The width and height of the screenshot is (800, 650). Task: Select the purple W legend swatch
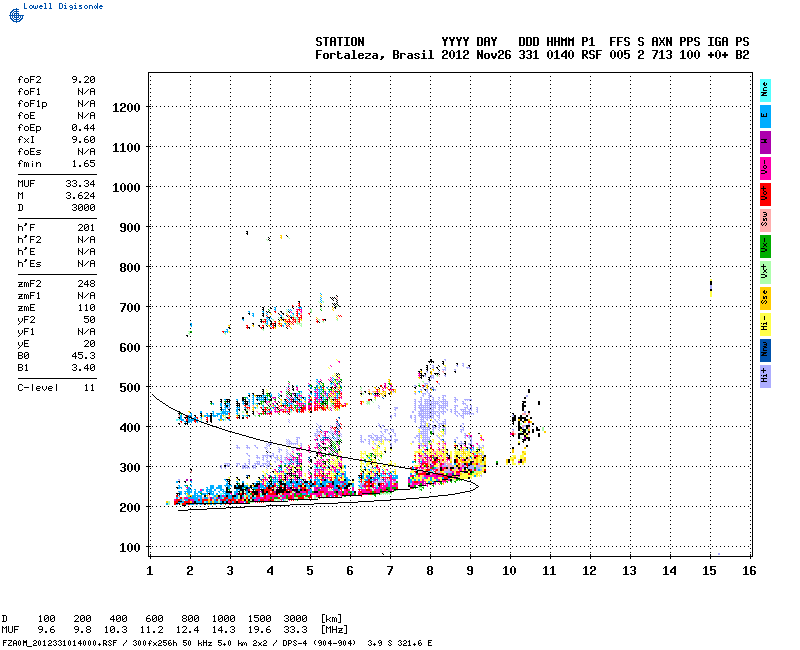coord(765,142)
